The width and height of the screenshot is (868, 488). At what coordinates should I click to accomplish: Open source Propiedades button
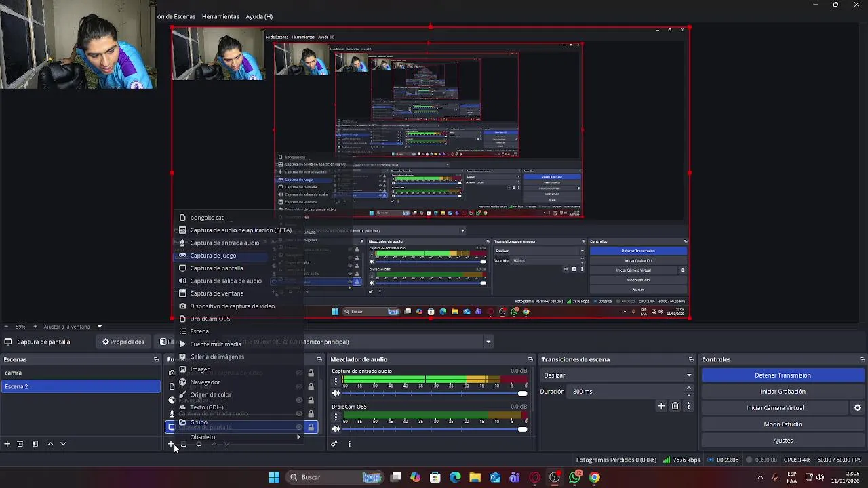click(x=123, y=342)
